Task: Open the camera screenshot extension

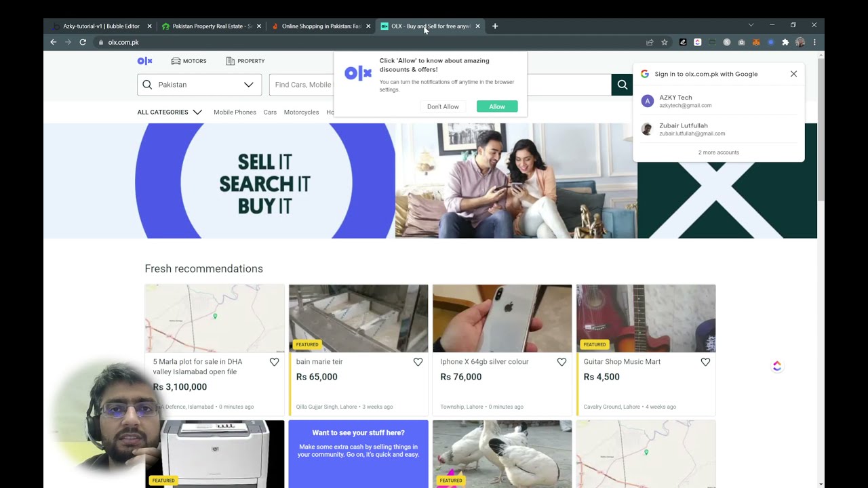Action: tap(741, 42)
